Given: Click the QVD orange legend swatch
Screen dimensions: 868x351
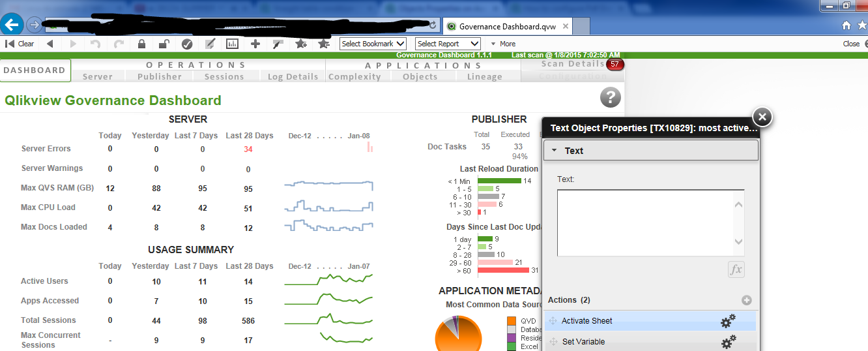Looking at the screenshot, I should tap(512, 321).
